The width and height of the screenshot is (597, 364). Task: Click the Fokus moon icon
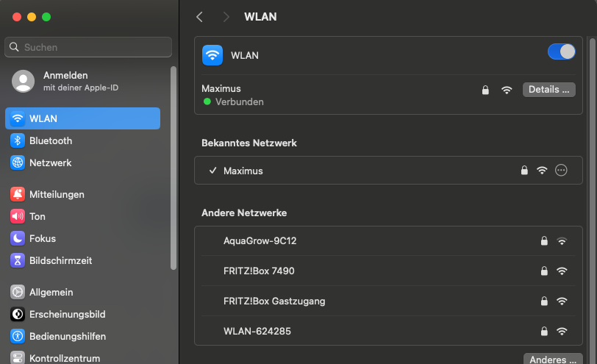click(x=18, y=238)
